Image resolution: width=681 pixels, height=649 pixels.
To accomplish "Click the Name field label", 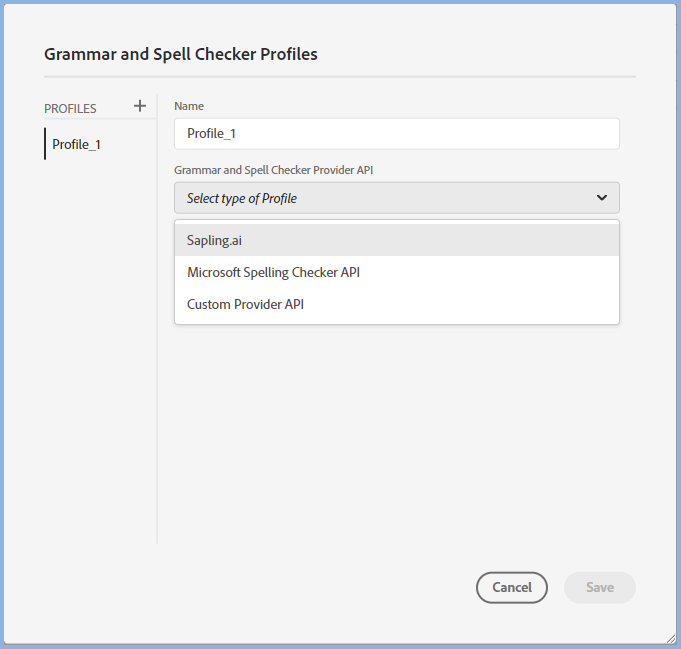I will 189,106.
